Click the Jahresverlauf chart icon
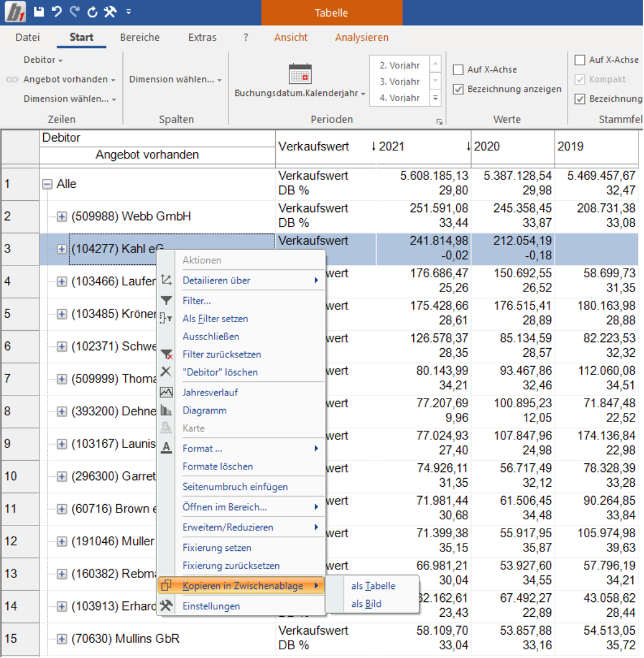The height and width of the screenshot is (658, 644). tap(166, 392)
